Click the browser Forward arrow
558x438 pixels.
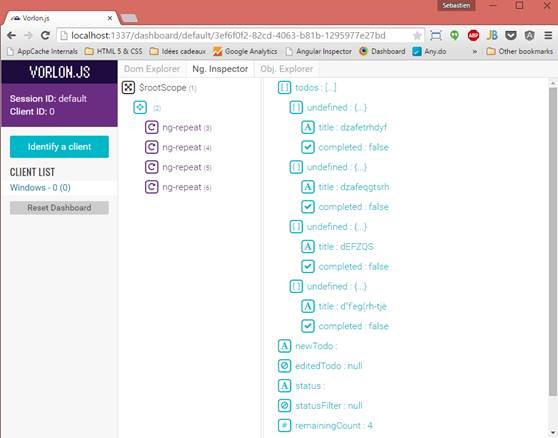(x=28, y=35)
